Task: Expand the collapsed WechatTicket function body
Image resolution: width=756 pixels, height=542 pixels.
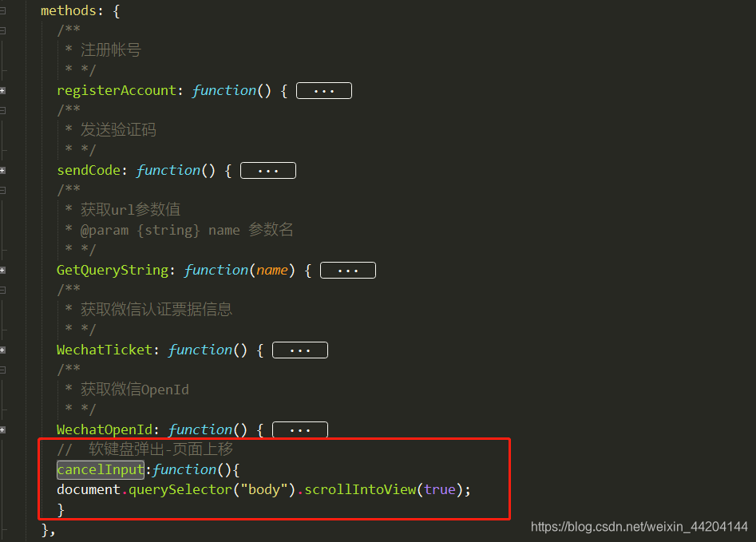Action: [300, 350]
